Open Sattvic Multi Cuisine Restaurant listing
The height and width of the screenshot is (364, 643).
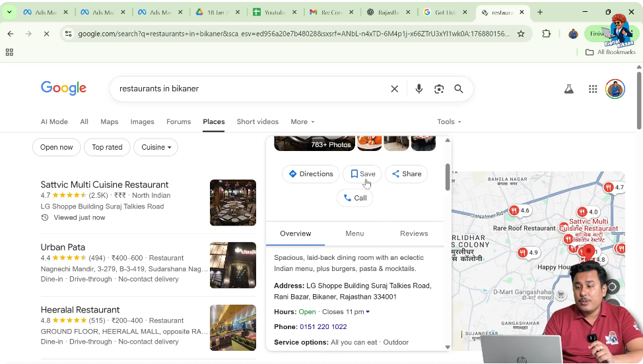click(x=104, y=185)
